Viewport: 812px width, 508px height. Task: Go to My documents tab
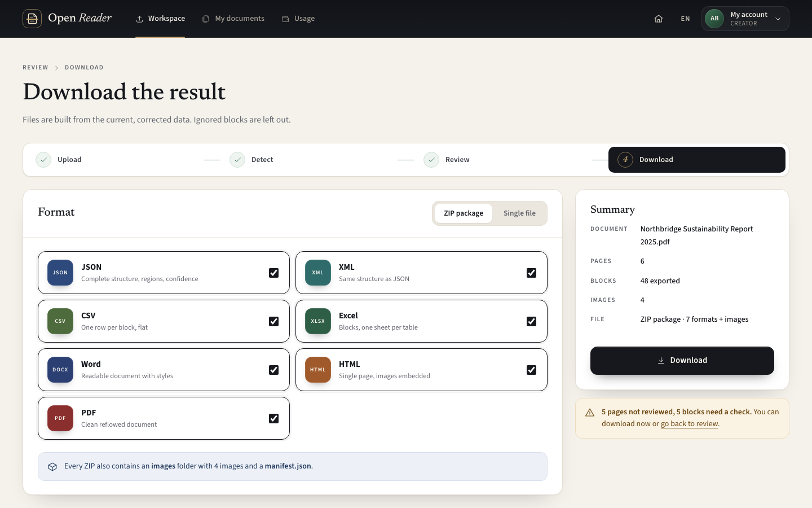click(233, 19)
